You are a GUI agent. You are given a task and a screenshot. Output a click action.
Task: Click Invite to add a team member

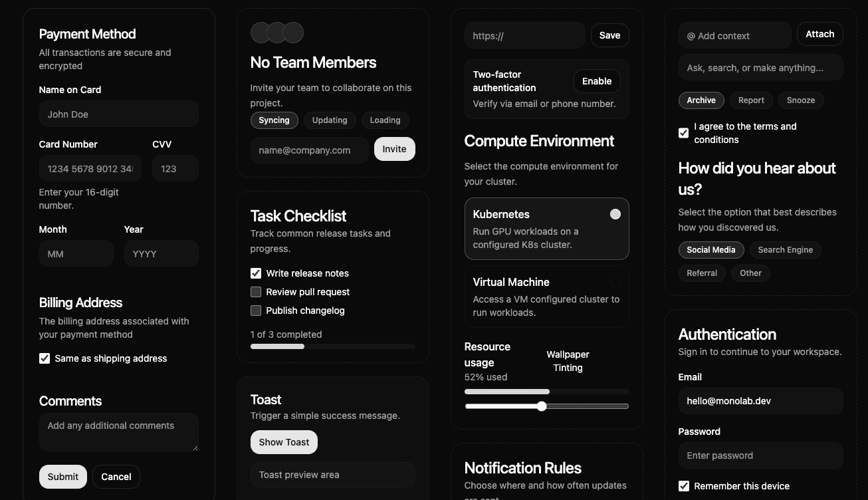click(x=394, y=149)
